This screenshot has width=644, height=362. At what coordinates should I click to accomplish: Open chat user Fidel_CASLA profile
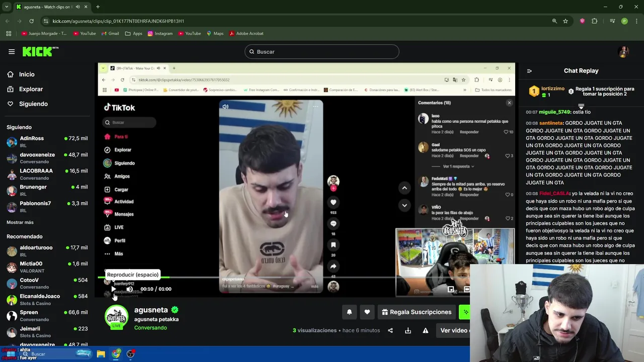(554, 194)
